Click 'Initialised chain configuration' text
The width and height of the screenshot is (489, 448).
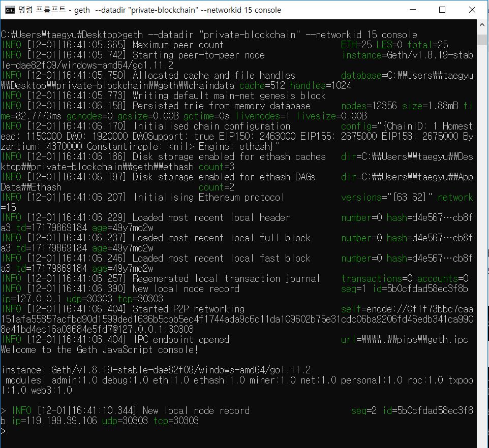point(212,126)
